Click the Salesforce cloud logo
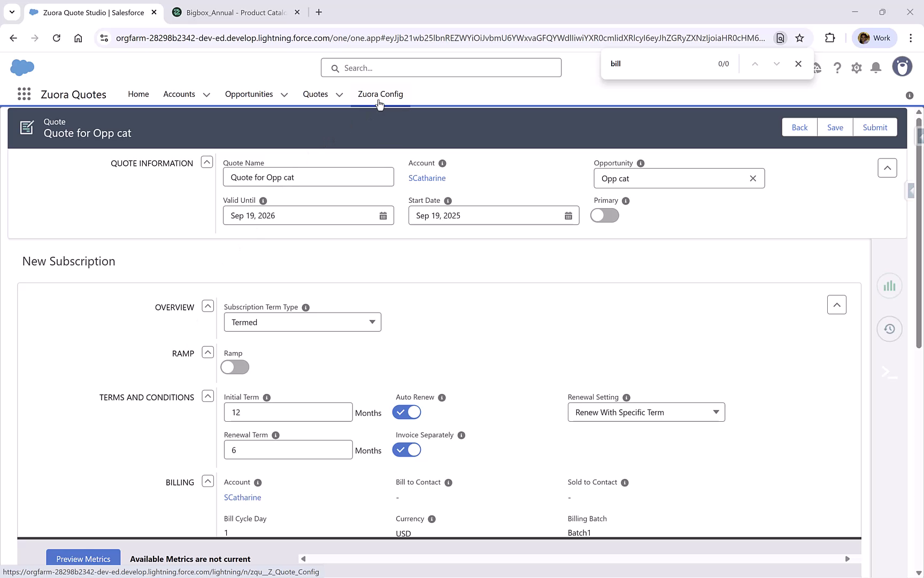Viewport: 924px width, 578px height. pos(22,67)
